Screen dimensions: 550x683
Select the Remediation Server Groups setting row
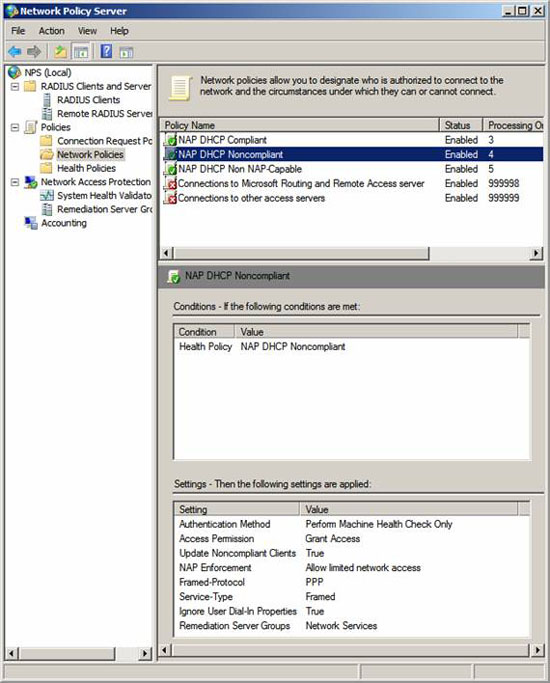tap(352, 626)
